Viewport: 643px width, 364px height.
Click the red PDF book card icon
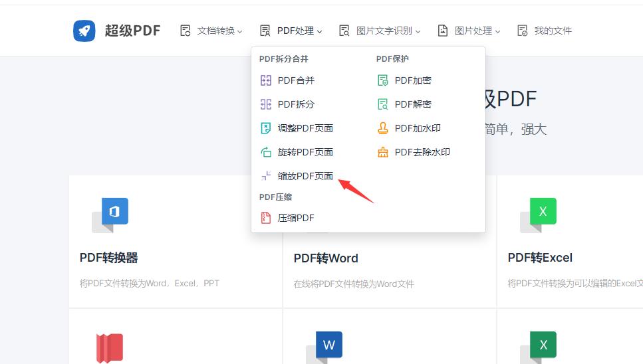click(110, 348)
